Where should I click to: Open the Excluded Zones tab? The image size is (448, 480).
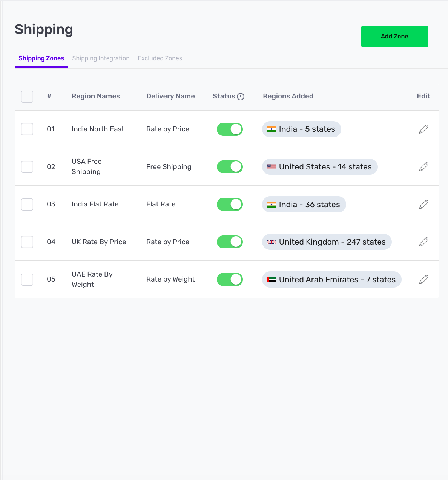pyautogui.click(x=160, y=58)
